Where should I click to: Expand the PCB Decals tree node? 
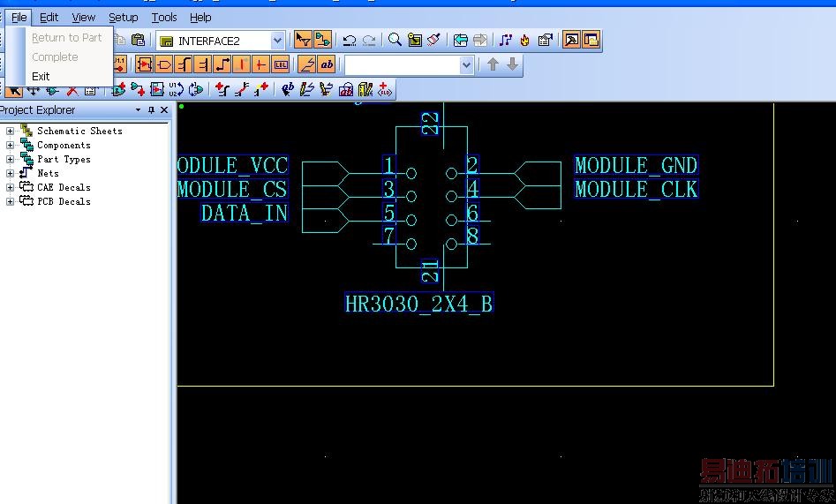coord(10,201)
